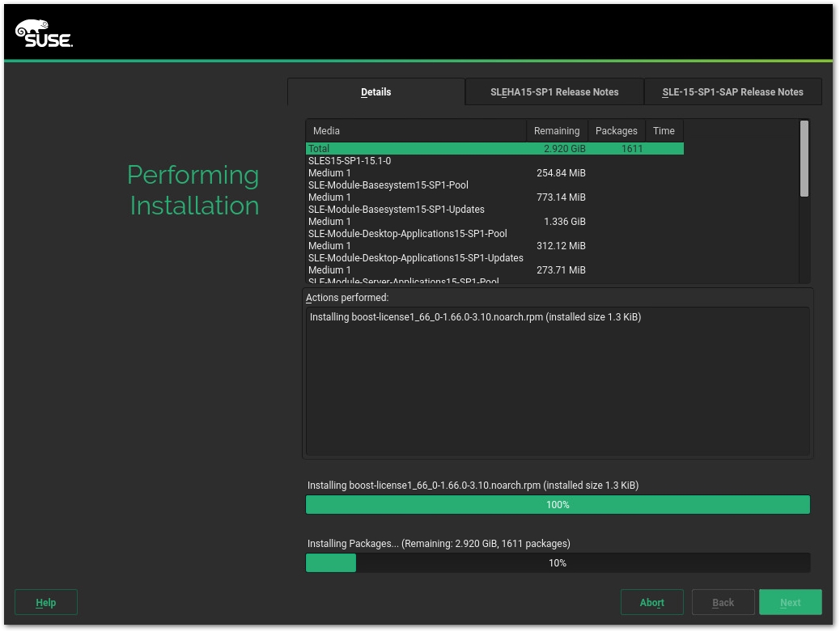Click the Help button
840x632 pixels.
(x=46, y=603)
